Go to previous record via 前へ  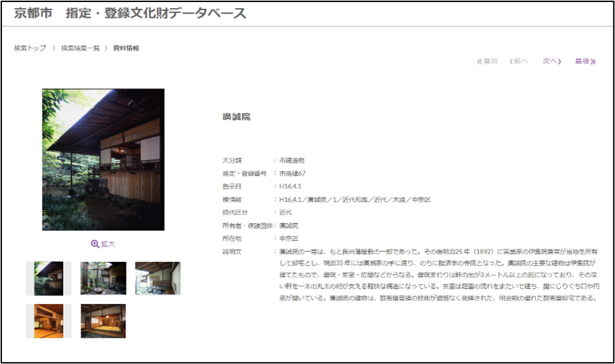tap(518, 61)
